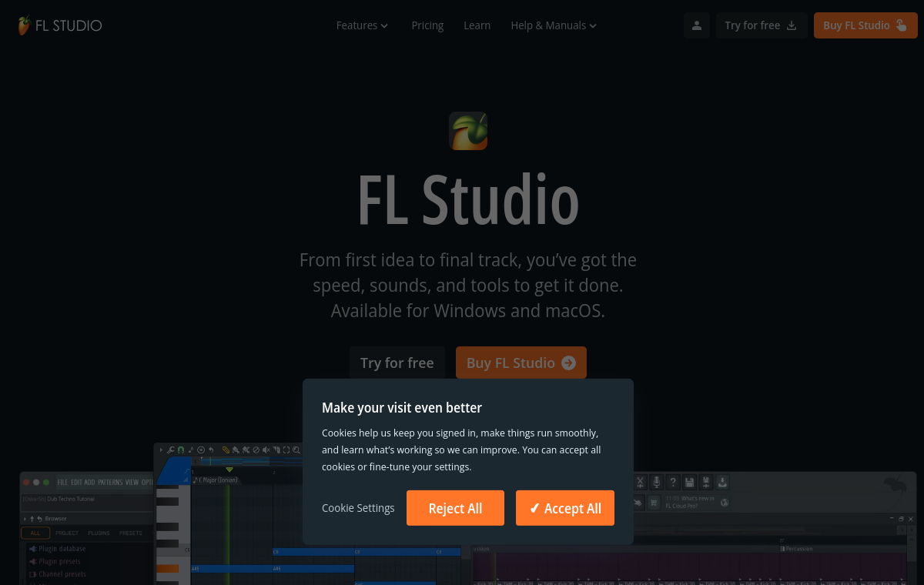Select the ALL tab in Browser
Image resolution: width=924 pixels, height=585 pixels.
[35, 533]
